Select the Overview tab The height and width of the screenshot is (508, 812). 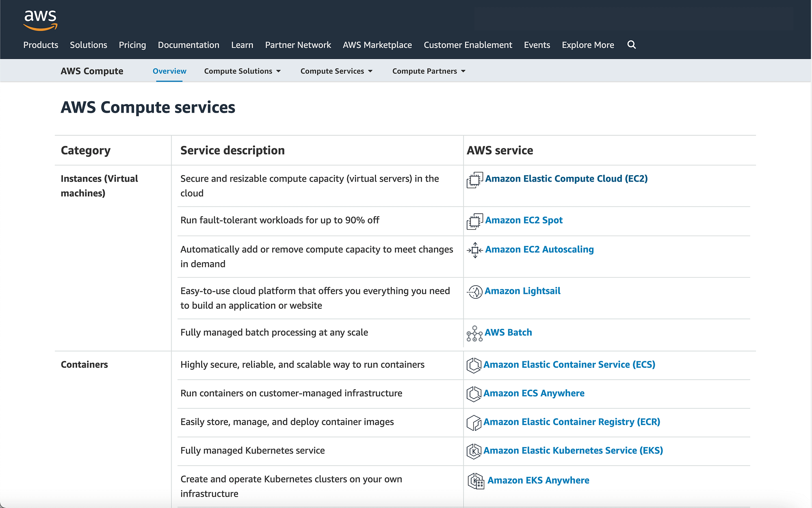[169, 71]
